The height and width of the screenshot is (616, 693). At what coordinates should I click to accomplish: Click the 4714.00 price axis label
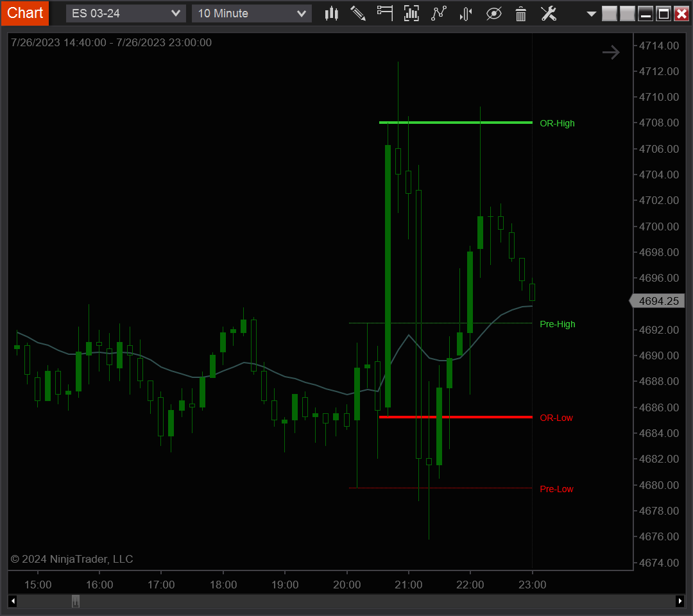659,46
